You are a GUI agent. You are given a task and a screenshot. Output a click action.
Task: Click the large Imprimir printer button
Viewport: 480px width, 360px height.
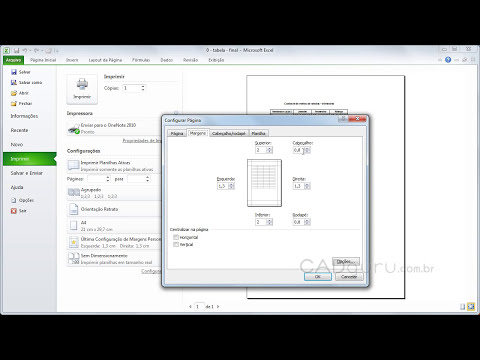(82, 89)
